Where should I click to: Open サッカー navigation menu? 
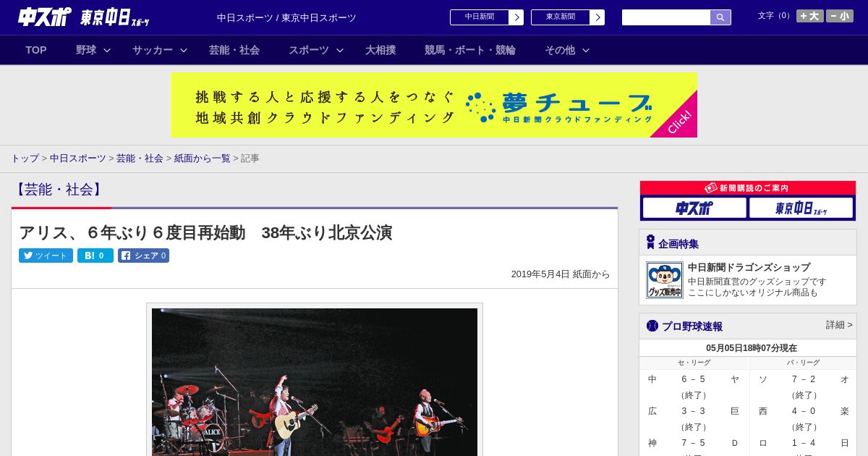pos(153,50)
